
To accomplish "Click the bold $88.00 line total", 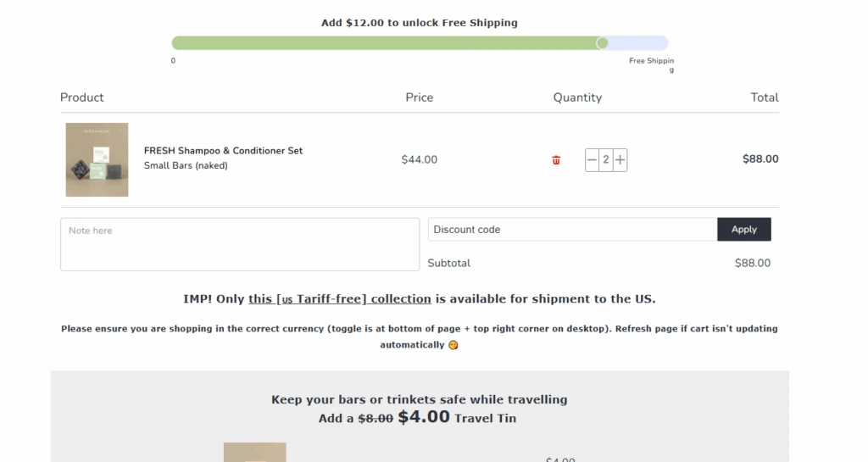I will (759, 159).
